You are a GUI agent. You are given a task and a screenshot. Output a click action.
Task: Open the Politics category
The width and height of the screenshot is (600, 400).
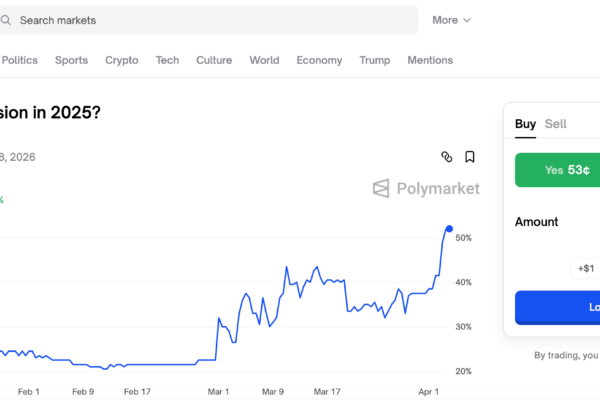click(x=20, y=60)
